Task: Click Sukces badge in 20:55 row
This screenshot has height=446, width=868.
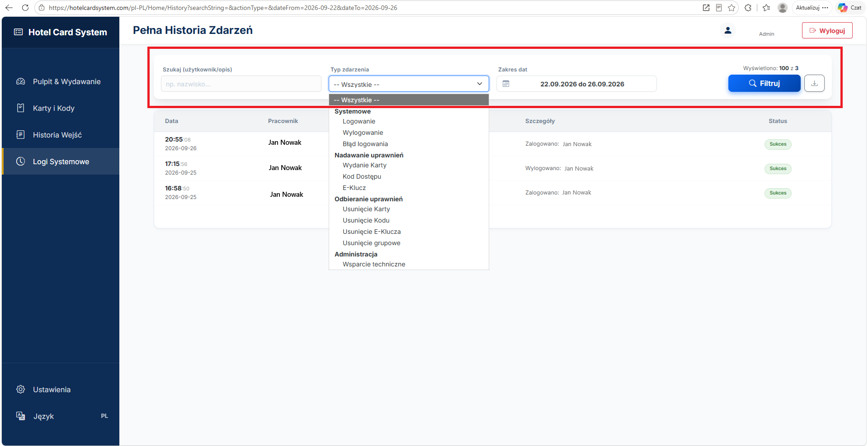Action: tap(778, 144)
